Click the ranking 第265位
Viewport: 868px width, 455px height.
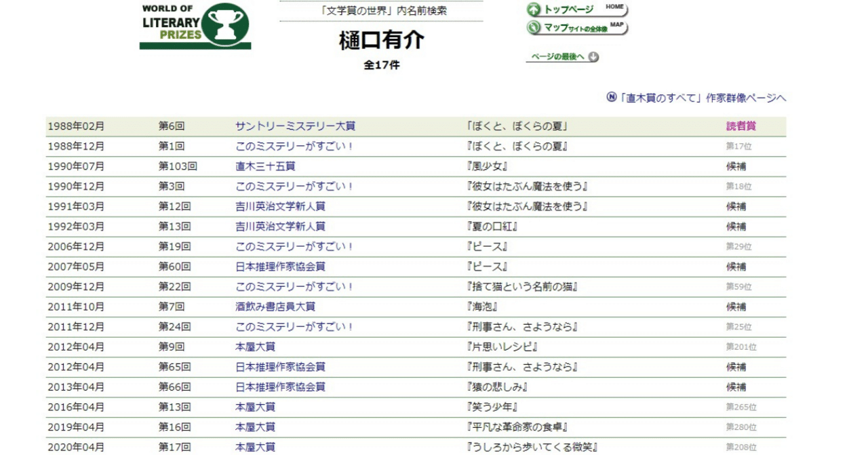tap(741, 407)
